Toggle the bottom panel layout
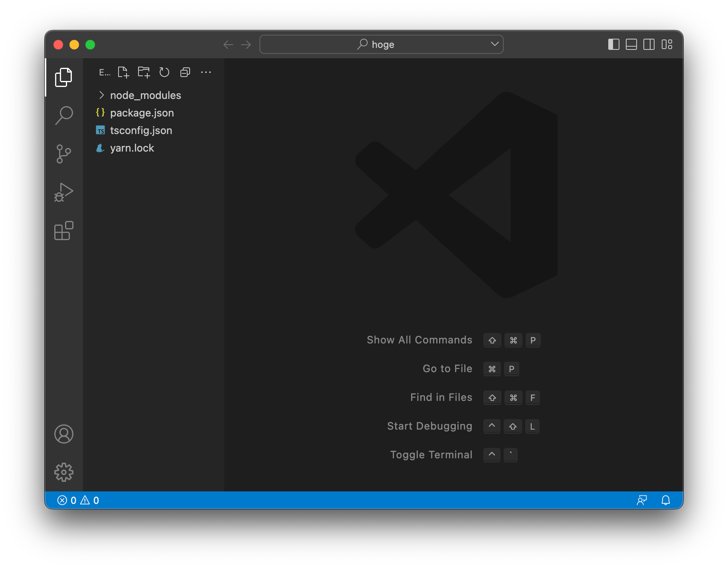 (x=631, y=44)
